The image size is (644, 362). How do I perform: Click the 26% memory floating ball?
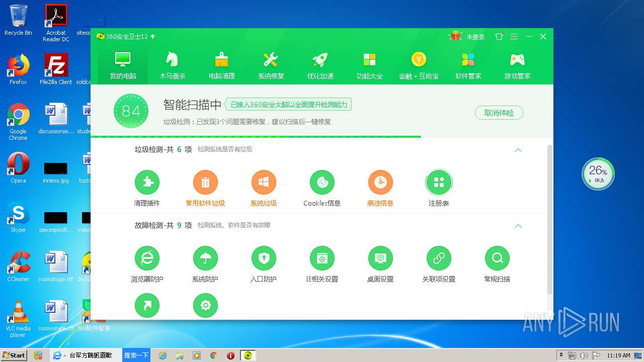coord(598,174)
